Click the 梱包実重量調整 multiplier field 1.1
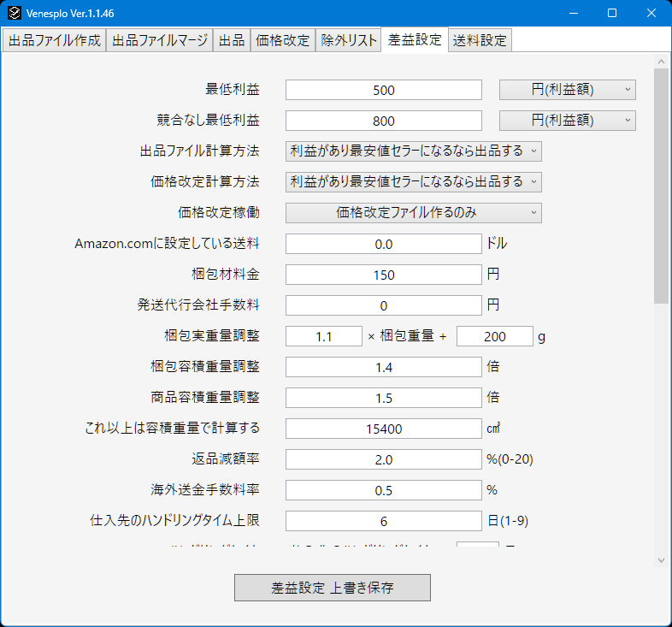This screenshot has width=672, height=627. 324,336
